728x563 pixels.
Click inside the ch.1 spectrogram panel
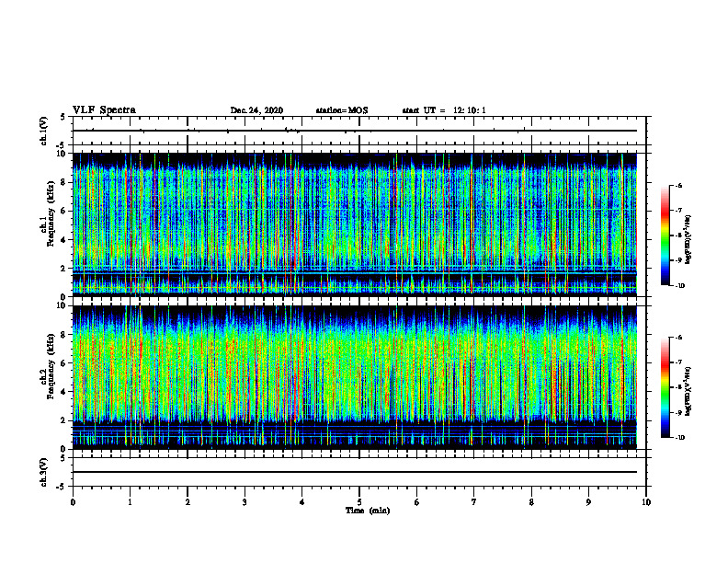point(355,224)
